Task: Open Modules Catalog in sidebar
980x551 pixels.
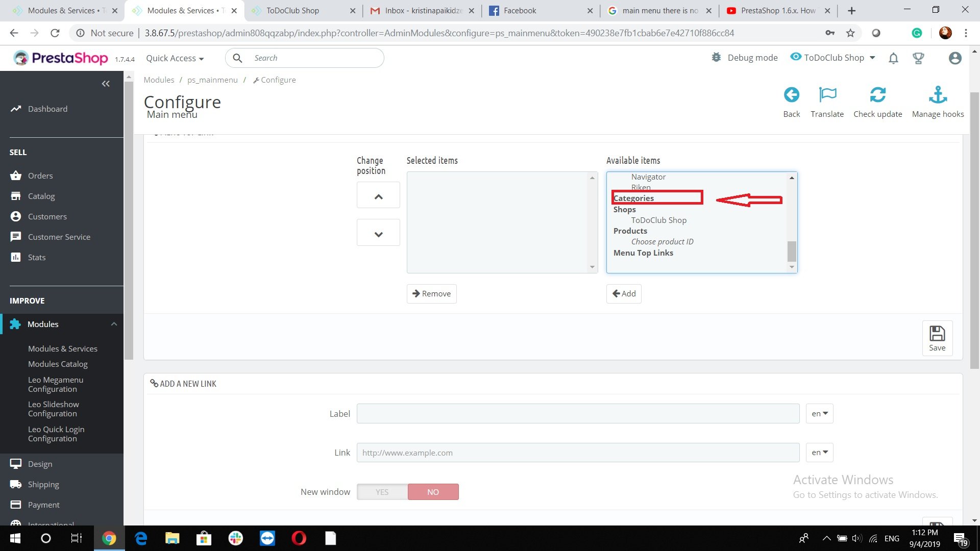Action: click(x=58, y=364)
